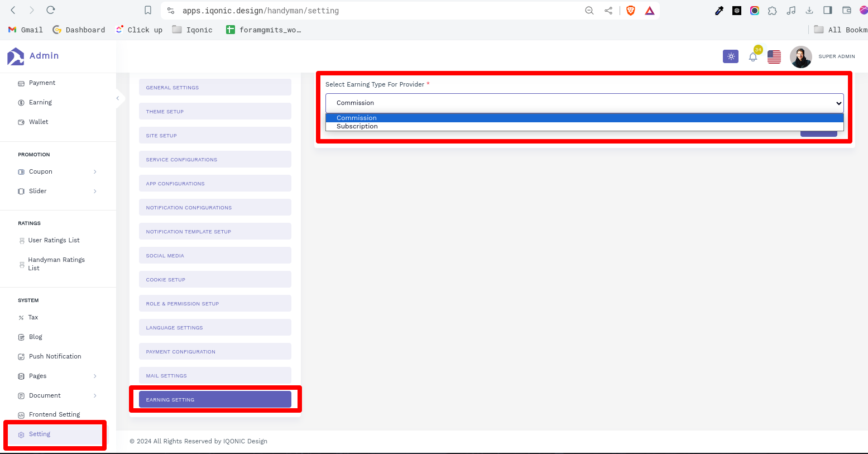
Task: Open Payment in the sidebar
Action: tap(42, 83)
